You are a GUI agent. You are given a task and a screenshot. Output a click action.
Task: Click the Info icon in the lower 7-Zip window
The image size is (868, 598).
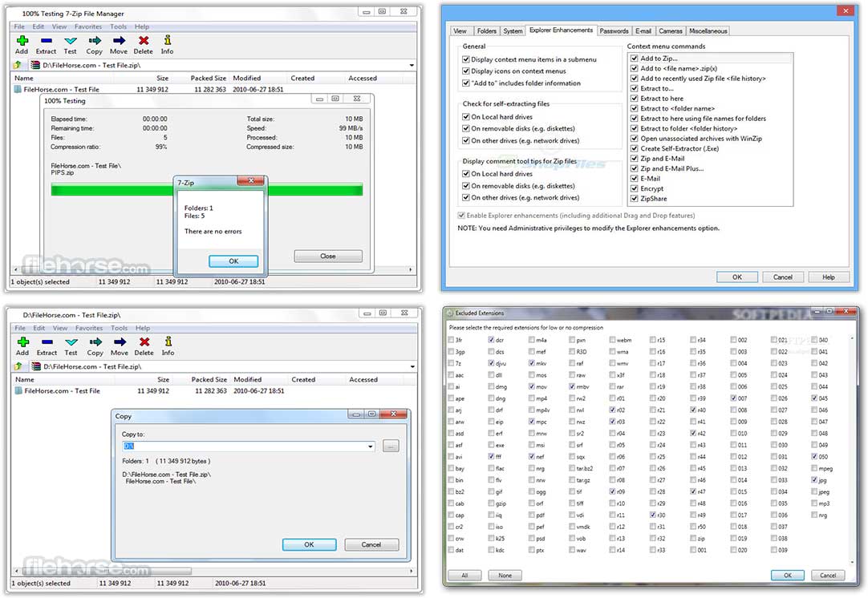click(x=168, y=341)
